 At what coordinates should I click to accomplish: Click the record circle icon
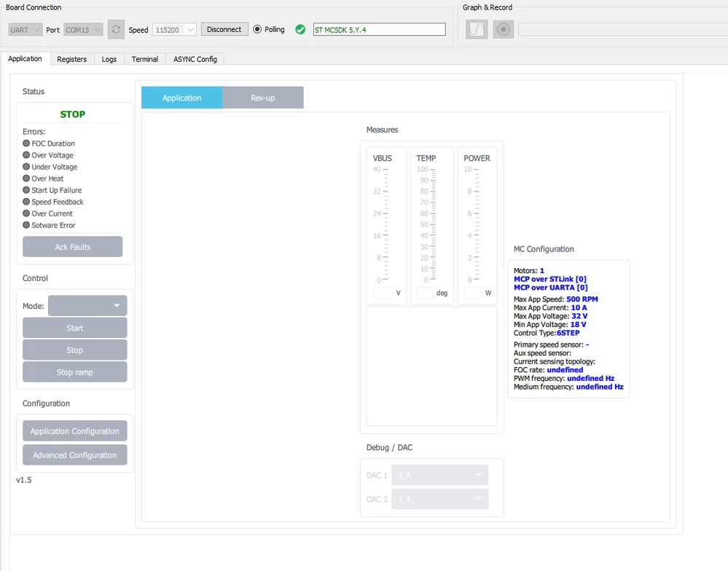504,30
